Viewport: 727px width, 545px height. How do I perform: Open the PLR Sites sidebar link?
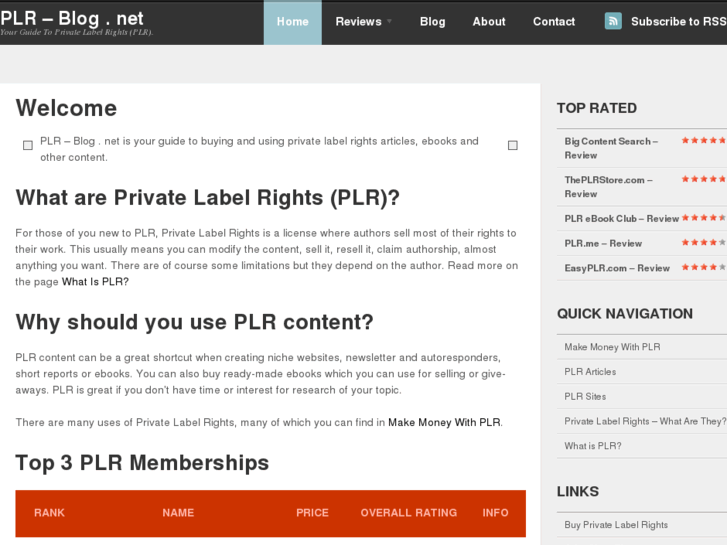[585, 397]
